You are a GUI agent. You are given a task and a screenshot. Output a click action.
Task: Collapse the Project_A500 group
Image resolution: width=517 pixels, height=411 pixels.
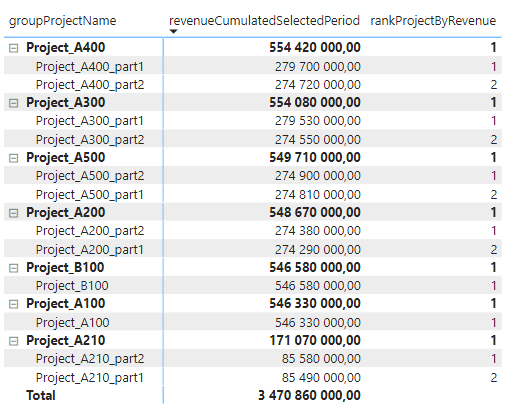coord(13,158)
